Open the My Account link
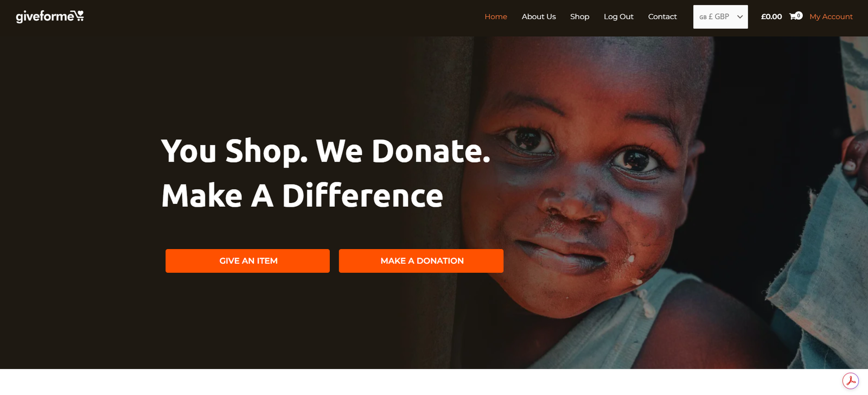This screenshot has width=868, height=395. click(x=831, y=17)
